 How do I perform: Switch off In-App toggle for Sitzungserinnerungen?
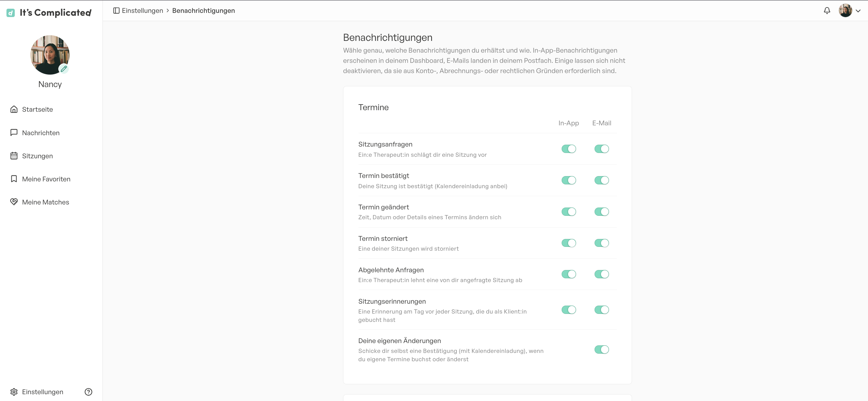point(568,310)
